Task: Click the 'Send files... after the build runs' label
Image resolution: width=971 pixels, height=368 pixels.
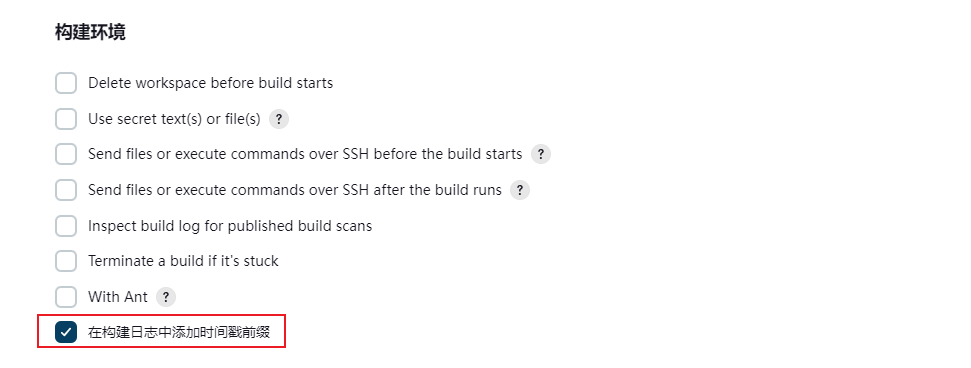Action: 295,190
